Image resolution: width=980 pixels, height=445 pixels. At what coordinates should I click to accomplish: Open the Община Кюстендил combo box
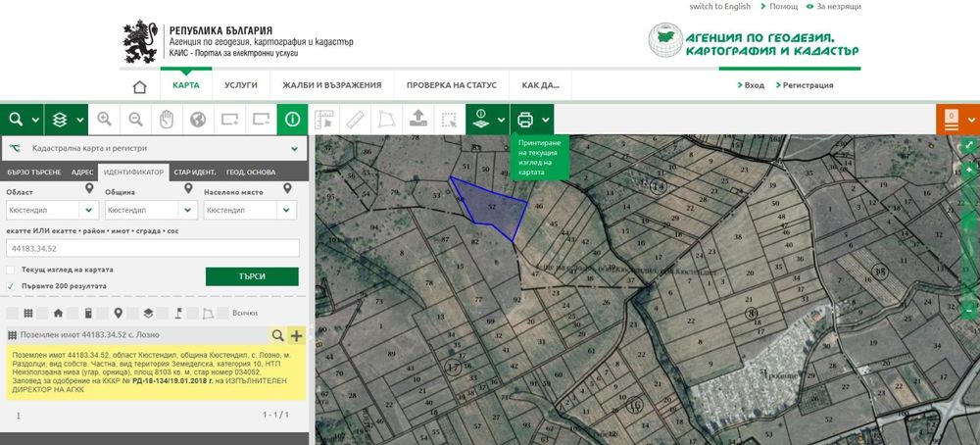[151, 211]
